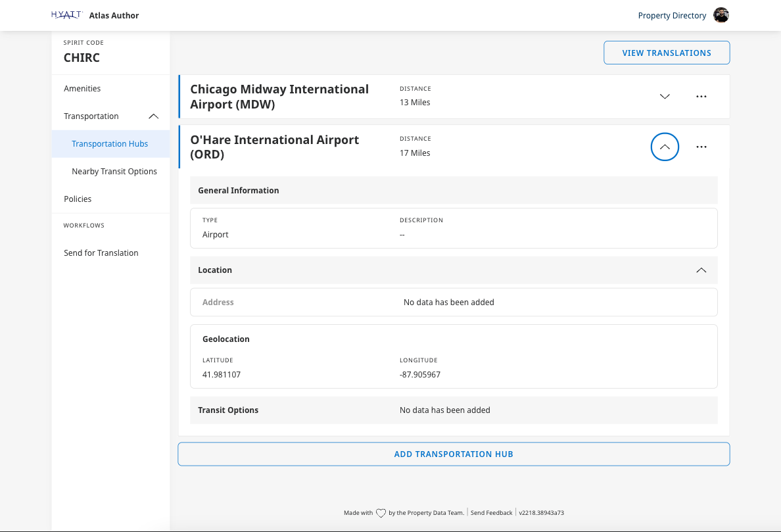Click the Airport type value
Image resolution: width=781 pixels, height=532 pixels.
tap(215, 235)
